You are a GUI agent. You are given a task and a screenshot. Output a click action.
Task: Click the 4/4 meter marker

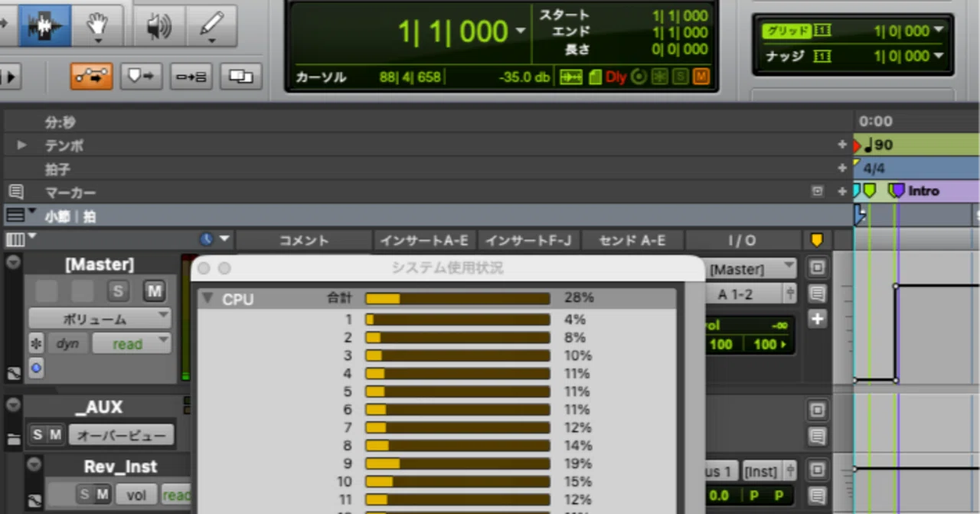(874, 168)
